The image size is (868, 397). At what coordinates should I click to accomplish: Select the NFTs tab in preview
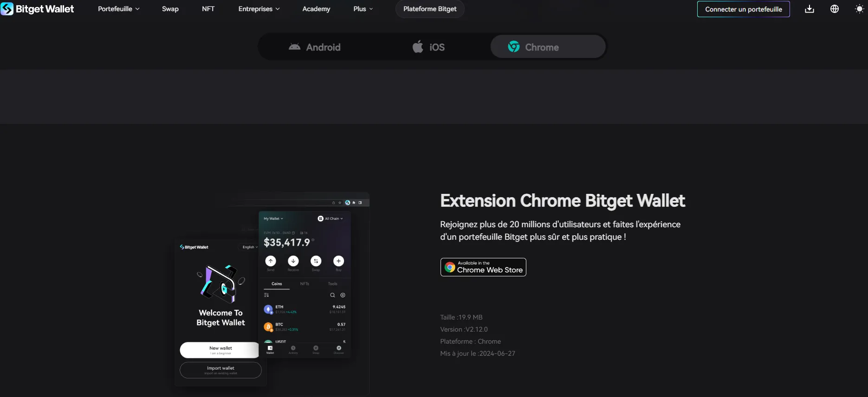[304, 284]
